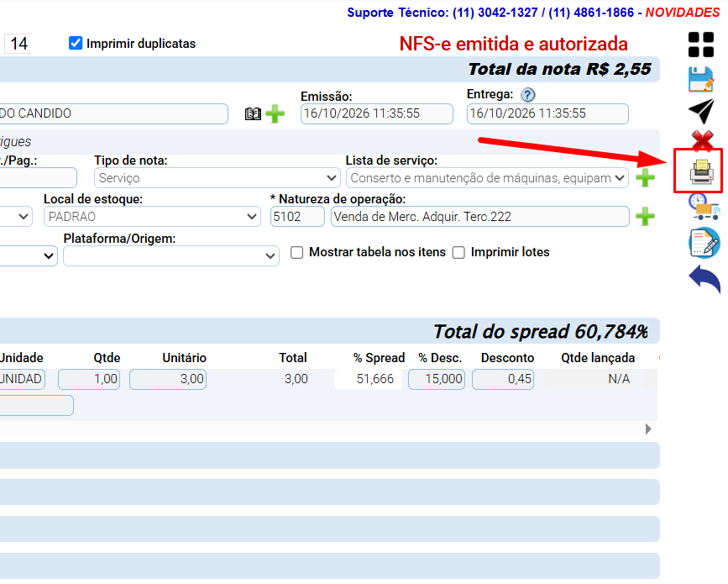Open the four-squares grid menu icon
Image resolution: width=728 pixels, height=584 pixels.
[x=700, y=45]
